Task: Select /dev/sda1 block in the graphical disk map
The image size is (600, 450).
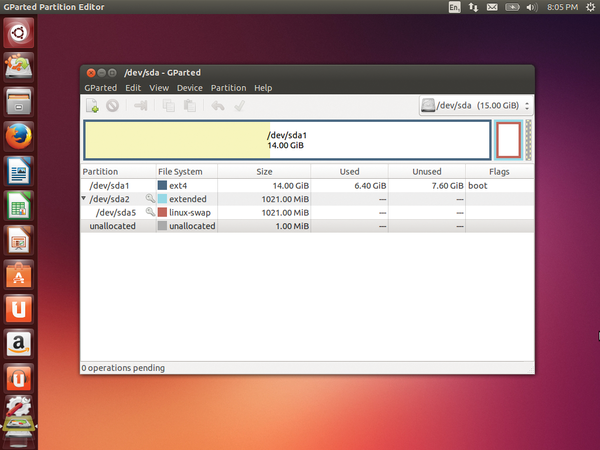Action: point(287,140)
